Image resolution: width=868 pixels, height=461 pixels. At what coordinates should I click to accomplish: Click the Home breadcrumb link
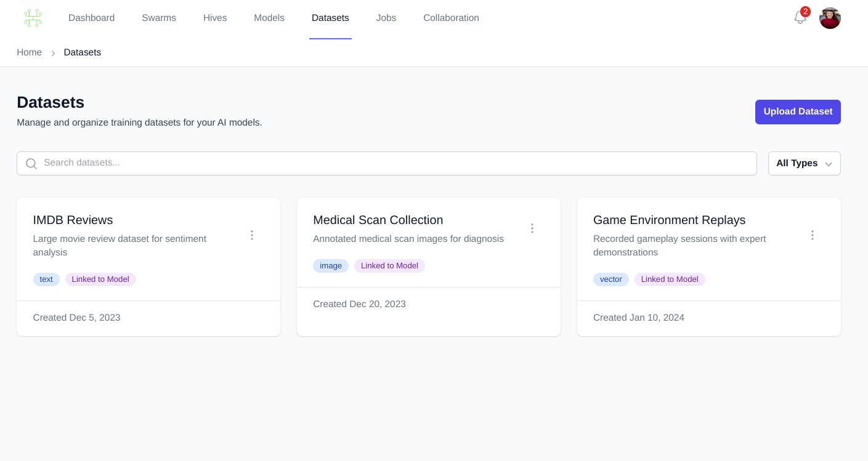pyautogui.click(x=29, y=52)
